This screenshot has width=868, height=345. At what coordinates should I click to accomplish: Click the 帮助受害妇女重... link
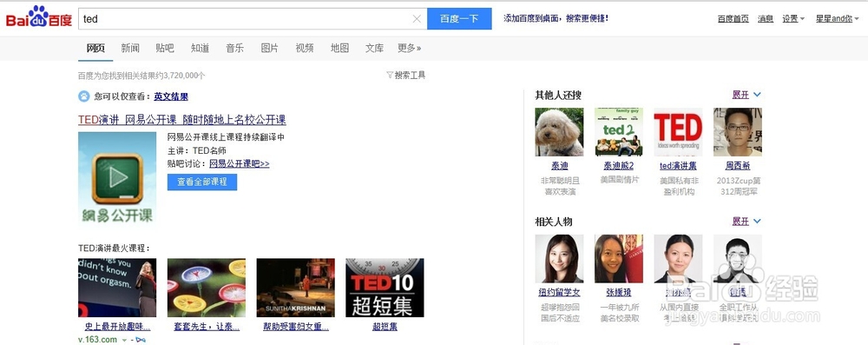296,327
